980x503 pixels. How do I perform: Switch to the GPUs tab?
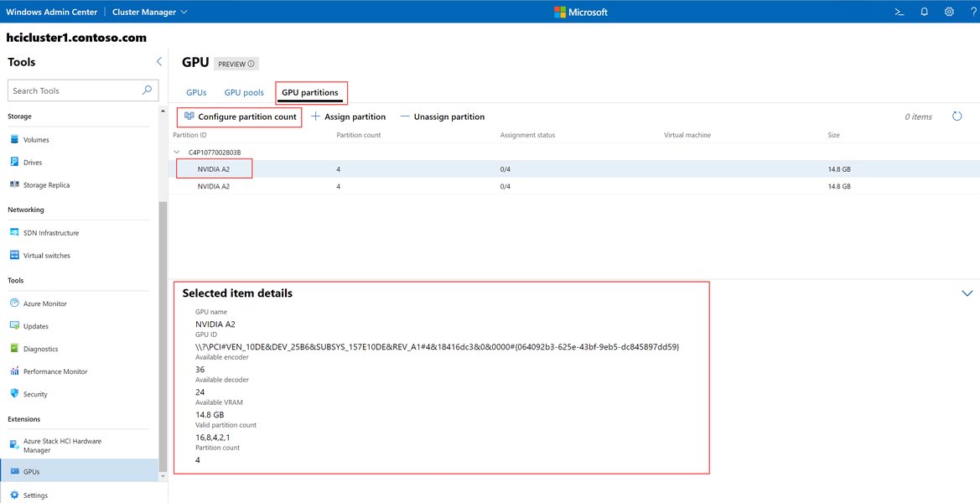[196, 92]
